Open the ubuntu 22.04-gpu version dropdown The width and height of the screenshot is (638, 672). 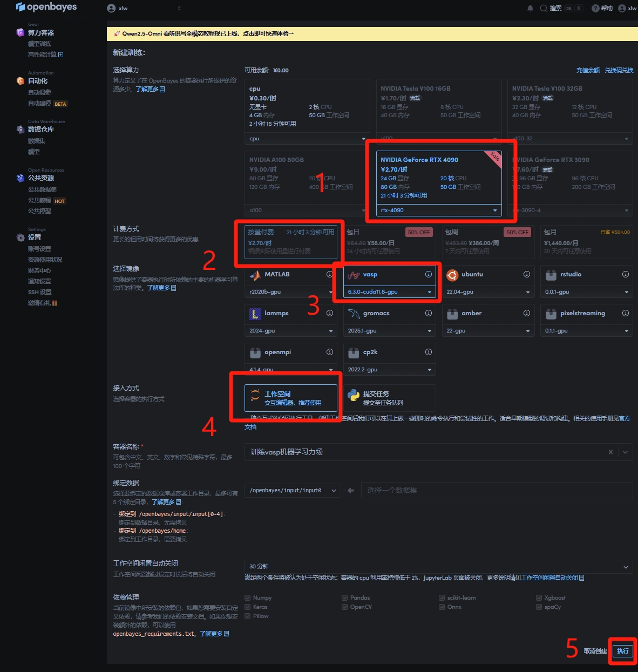point(488,292)
